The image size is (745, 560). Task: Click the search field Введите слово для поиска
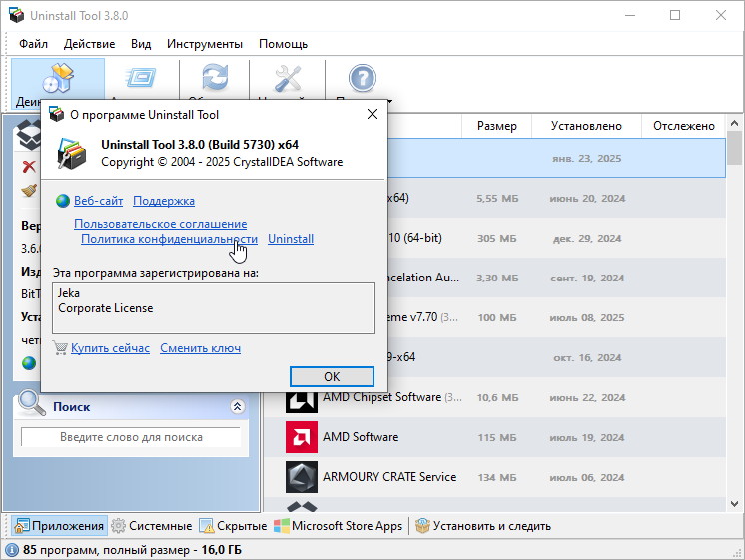click(x=131, y=437)
